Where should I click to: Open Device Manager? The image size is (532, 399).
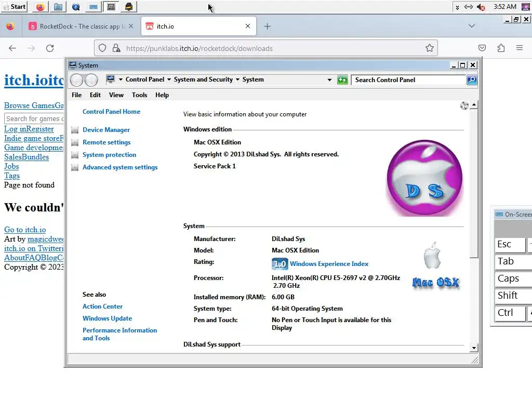click(x=106, y=129)
